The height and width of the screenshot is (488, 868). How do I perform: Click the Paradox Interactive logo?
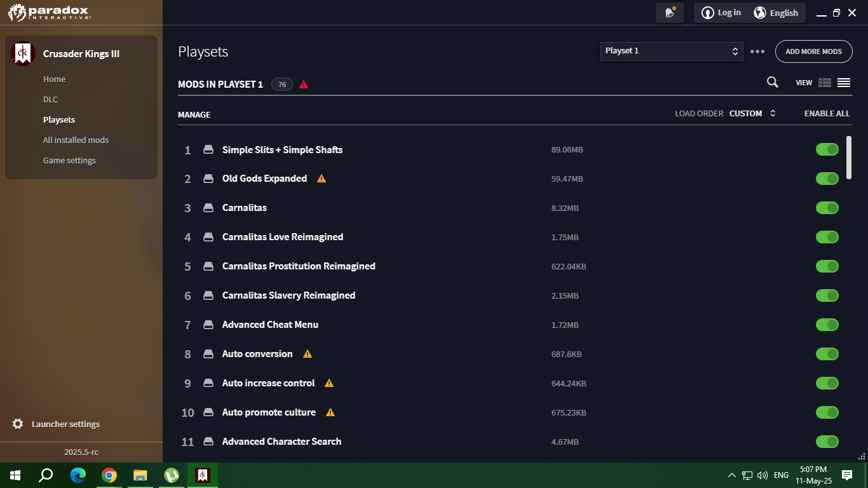coord(50,12)
